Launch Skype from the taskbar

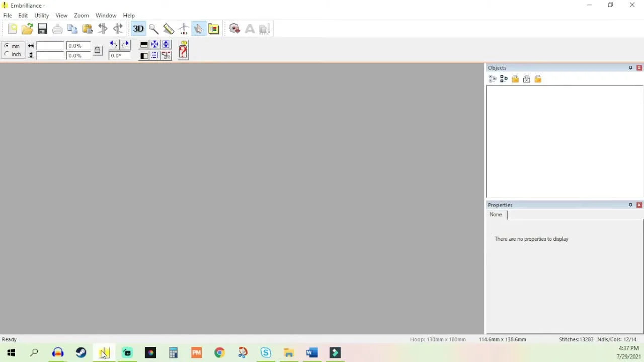266,352
